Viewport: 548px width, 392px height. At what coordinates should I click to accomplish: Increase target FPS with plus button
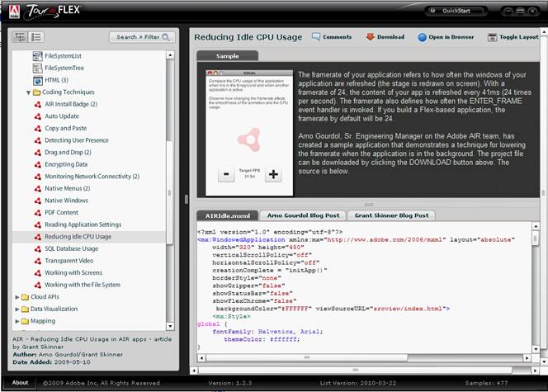coord(274,174)
